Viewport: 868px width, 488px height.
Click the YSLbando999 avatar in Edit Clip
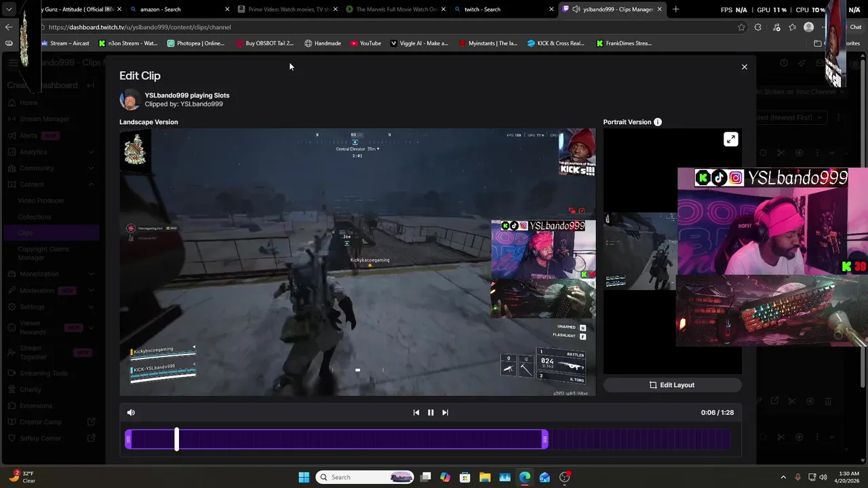[130, 100]
